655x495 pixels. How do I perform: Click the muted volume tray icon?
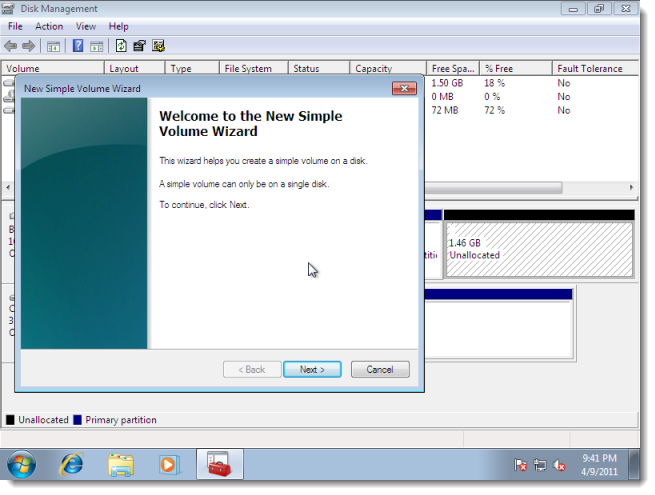(x=559, y=465)
